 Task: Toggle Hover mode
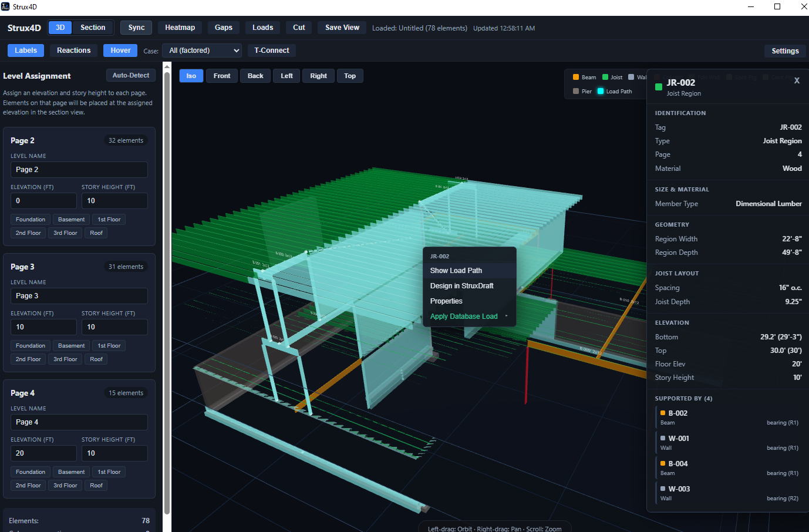[120, 50]
